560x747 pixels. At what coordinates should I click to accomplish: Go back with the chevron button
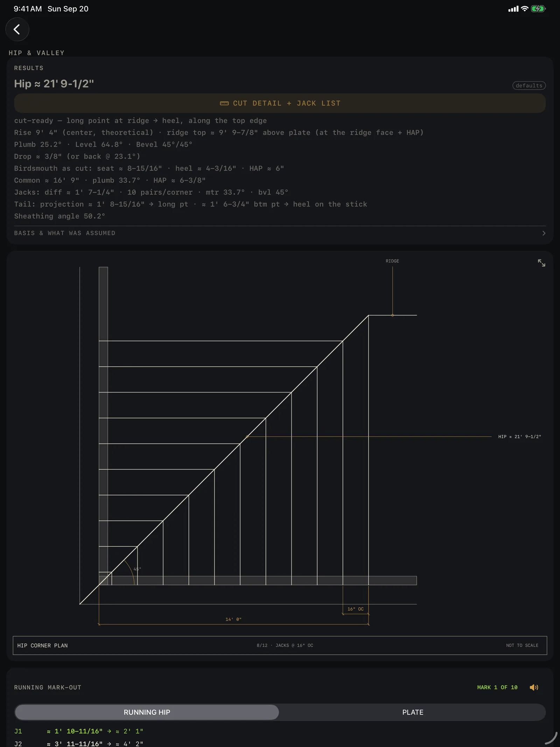(17, 29)
